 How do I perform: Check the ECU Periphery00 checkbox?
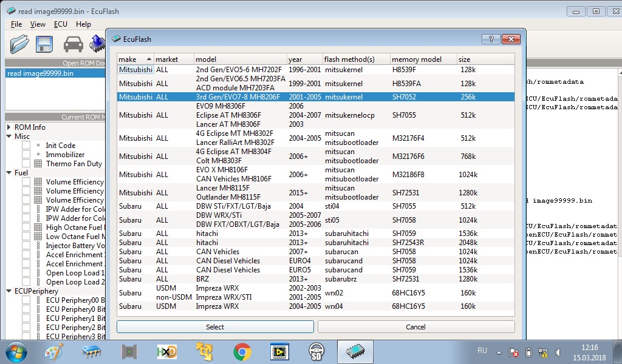pos(26,300)
